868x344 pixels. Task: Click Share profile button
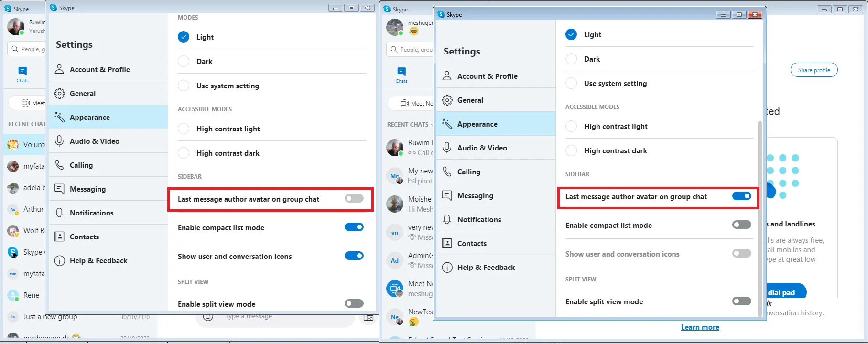click(814, 70)
